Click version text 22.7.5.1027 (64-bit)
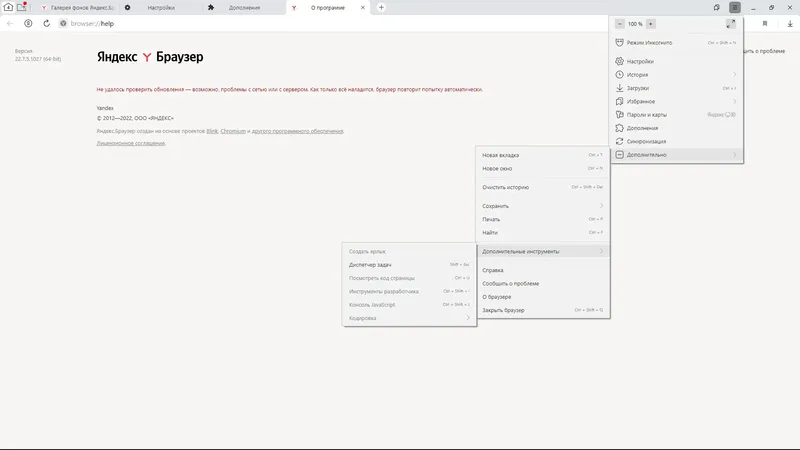Image resolution: width=800 pixels, height=450 pixels. [x=38, y=59]
